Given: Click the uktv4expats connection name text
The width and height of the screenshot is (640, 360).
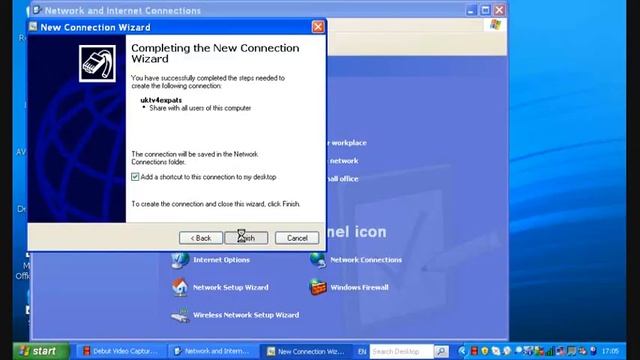Looking at the screenshot, I should point(161,100).
